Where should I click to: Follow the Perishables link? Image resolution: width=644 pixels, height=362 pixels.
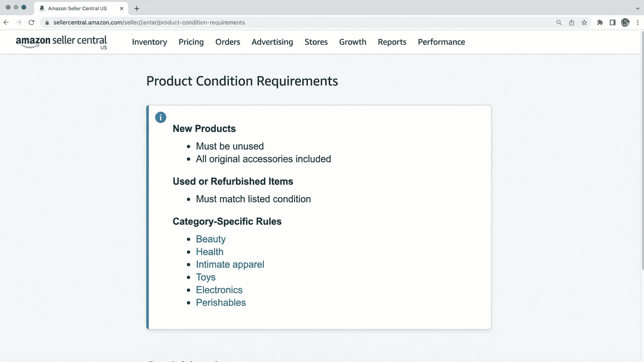pos(221,303)
